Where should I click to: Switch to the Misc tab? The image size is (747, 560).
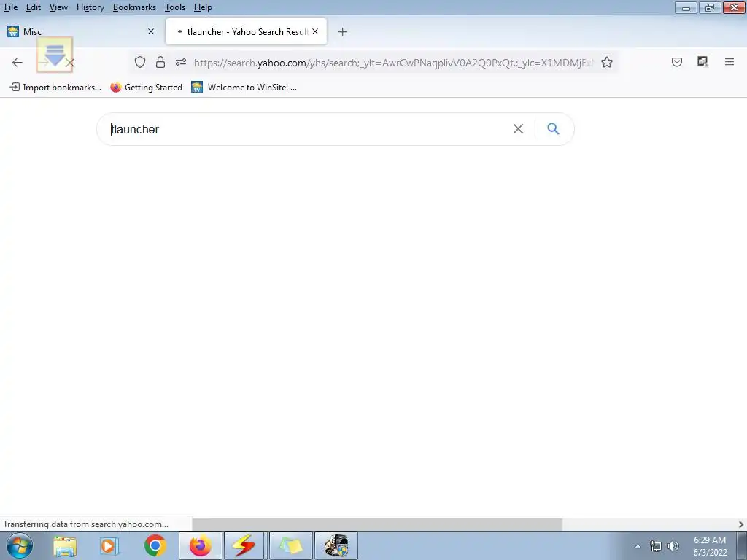[81, 31]
